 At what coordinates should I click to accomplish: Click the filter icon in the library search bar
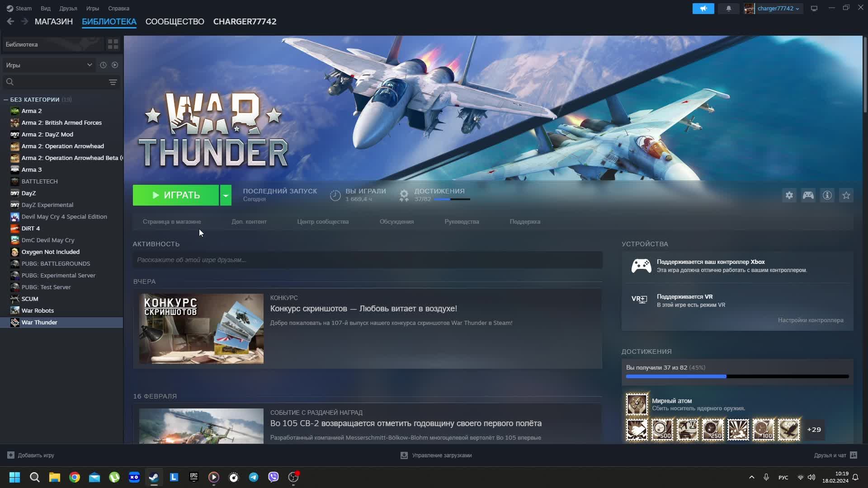click(x=112, y=82)
